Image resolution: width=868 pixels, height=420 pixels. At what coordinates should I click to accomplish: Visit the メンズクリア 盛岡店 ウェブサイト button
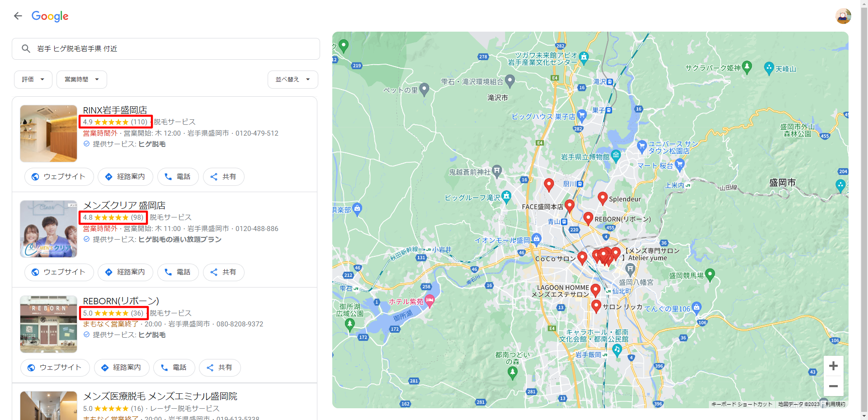click(59, 272)
